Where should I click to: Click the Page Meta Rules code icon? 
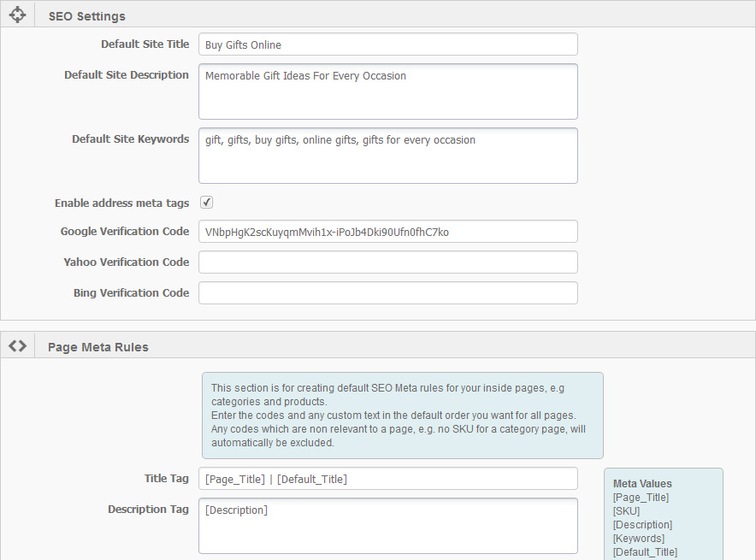click(x=17, y=345)
